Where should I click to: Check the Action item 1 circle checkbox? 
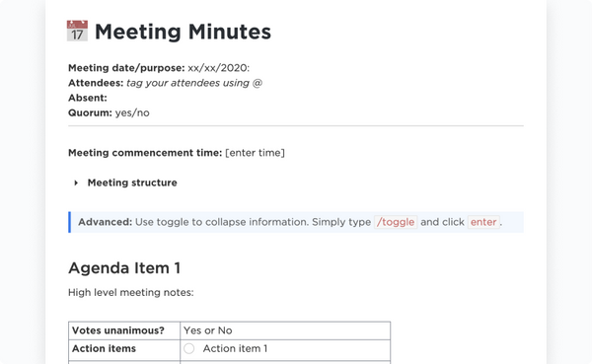click(188, 348)
